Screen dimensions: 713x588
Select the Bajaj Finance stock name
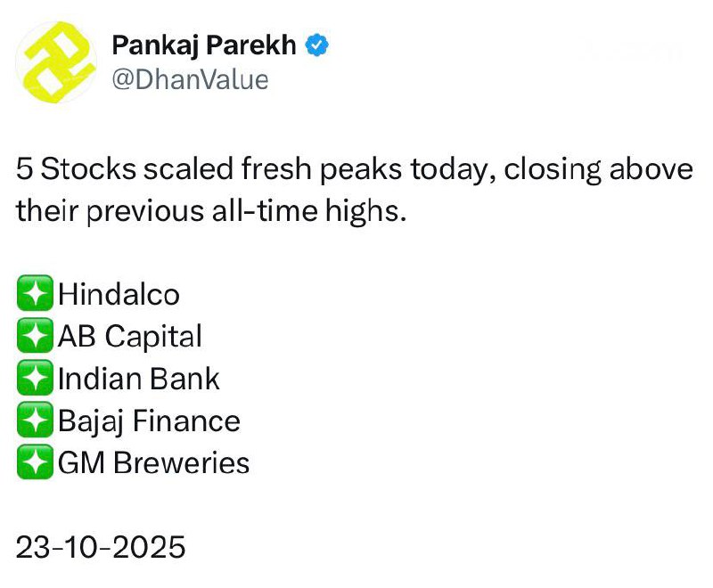(x=149, y=421)
